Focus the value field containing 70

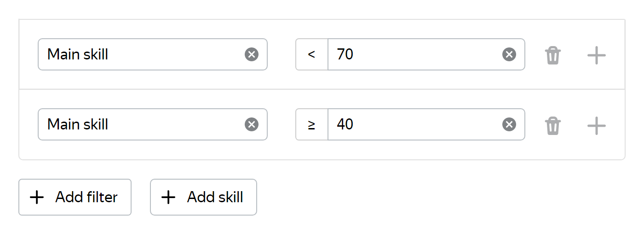pos(426,54)
